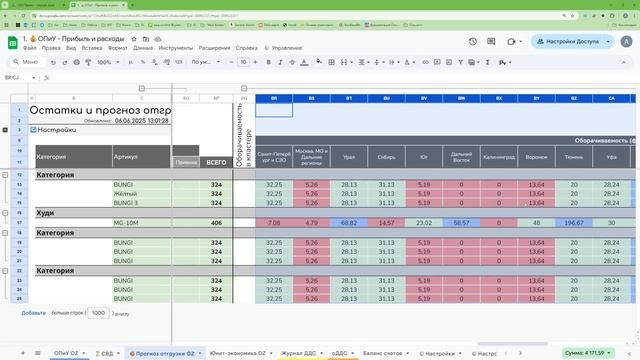Screen dimensions: 640x360
Task: Open the all sheets list icon
Action: click(38, 353)
